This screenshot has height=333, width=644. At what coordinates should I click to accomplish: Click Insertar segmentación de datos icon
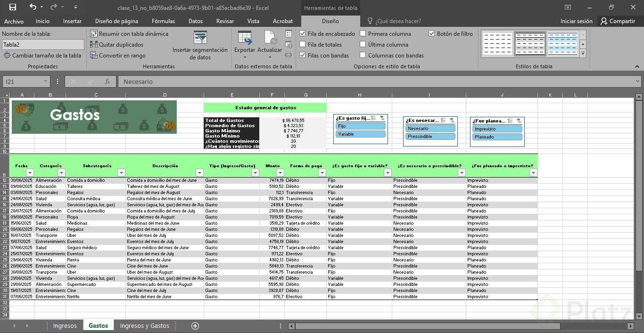(200, 38)
